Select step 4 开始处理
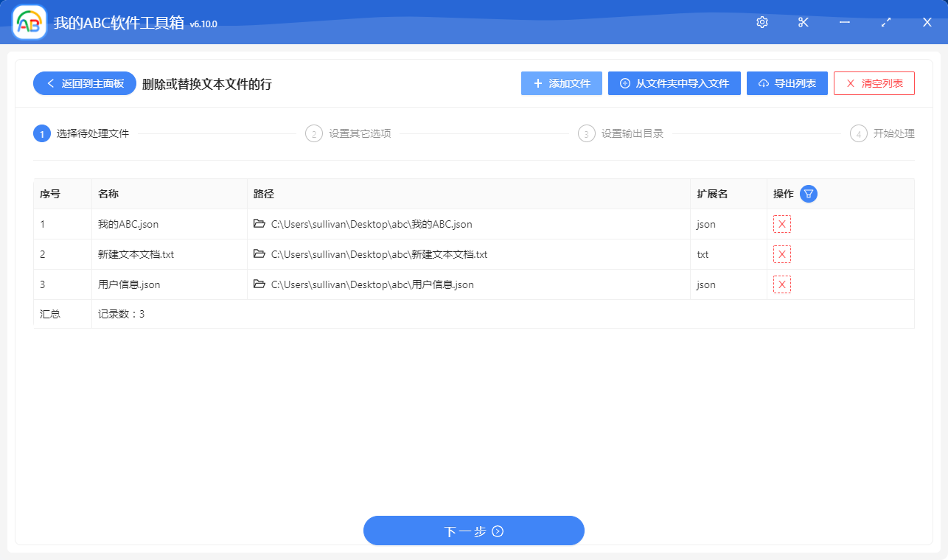The width and height of the screenshot is (948, 560). [x=886, y=133]
